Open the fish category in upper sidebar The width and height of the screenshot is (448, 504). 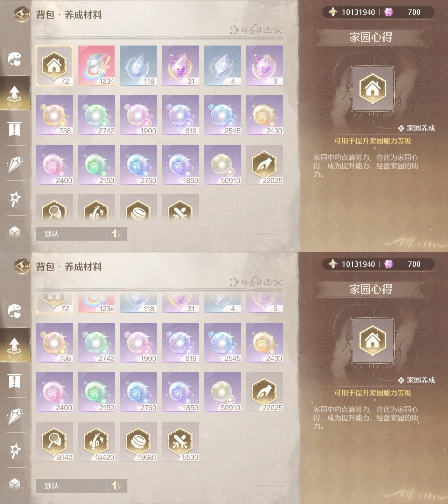coord(15,59)
